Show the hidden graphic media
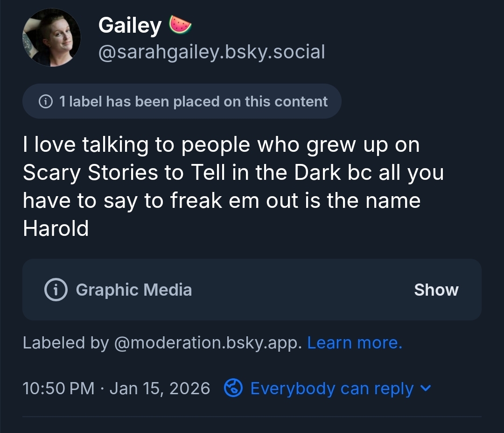 [x=436, y=290]
